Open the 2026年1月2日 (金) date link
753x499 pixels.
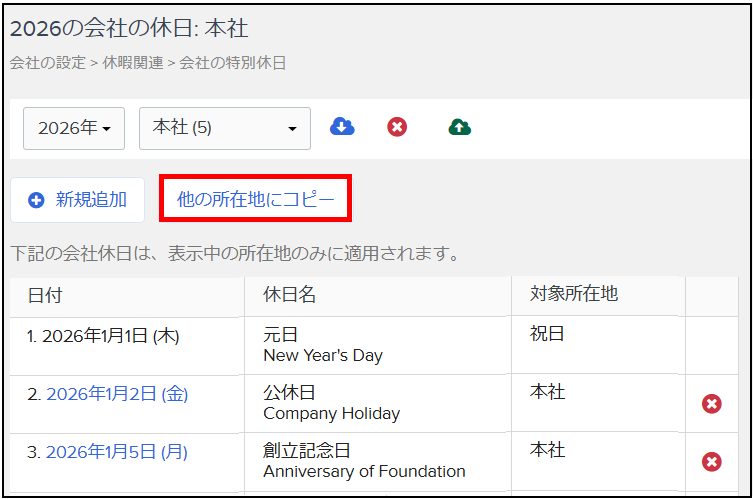tap(117, 394)
